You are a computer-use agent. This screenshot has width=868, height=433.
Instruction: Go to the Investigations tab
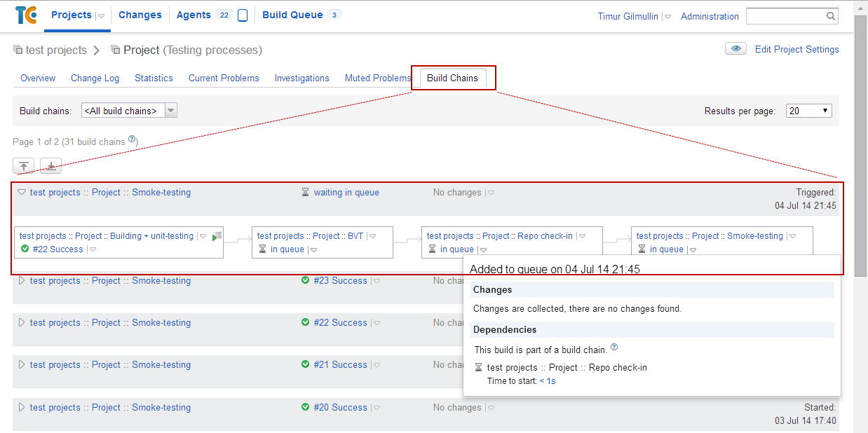(301, 78)
